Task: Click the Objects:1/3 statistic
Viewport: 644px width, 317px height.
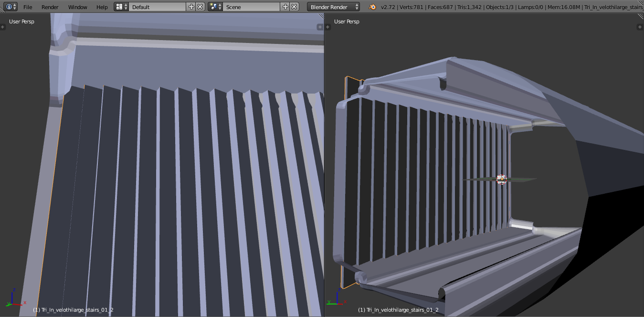Action: pos(499,7)
